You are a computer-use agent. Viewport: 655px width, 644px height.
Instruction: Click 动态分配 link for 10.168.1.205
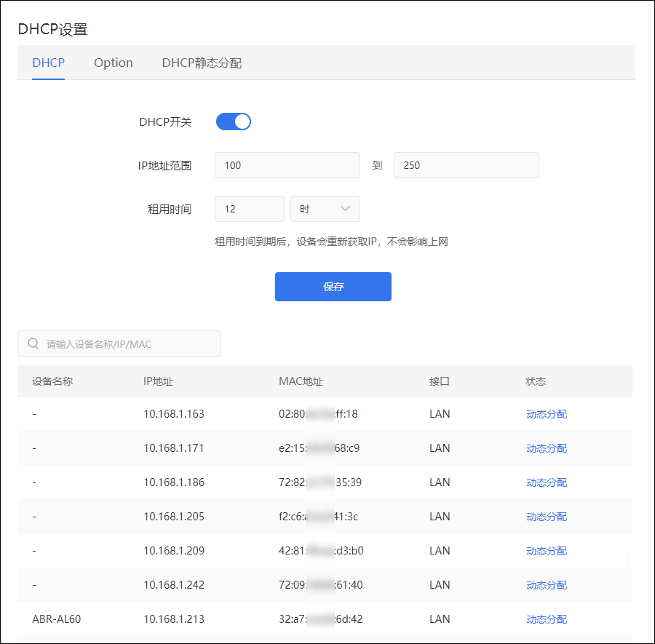(x=546, y=517)
